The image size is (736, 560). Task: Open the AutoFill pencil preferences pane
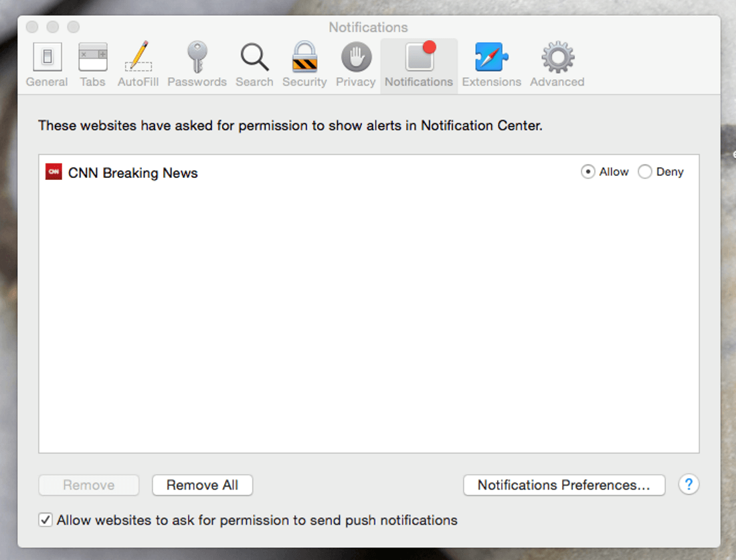tap(138, 64)
